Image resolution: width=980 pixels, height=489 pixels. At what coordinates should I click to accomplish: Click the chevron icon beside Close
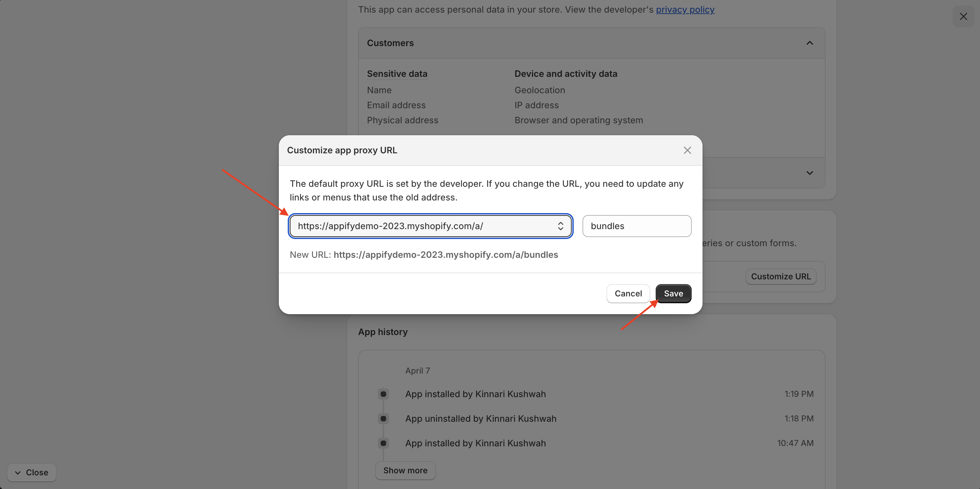[x=17, y=473]
